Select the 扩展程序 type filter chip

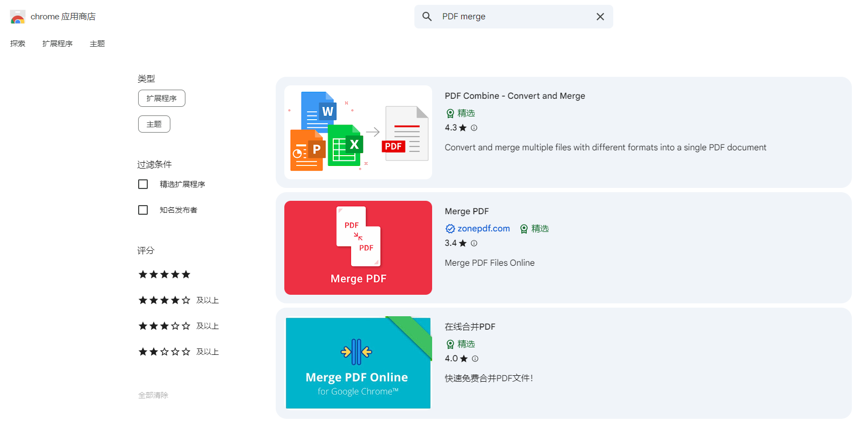point(161,98)
